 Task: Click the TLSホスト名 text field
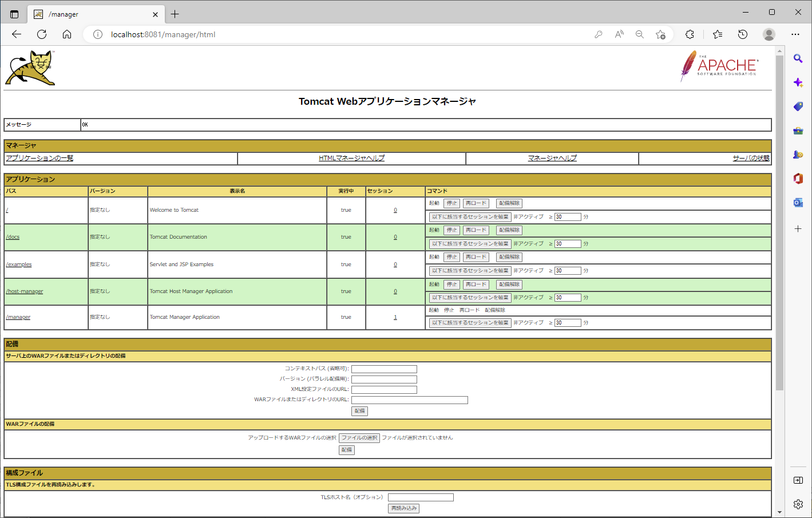pyautogui.click(x=421, y=497)
